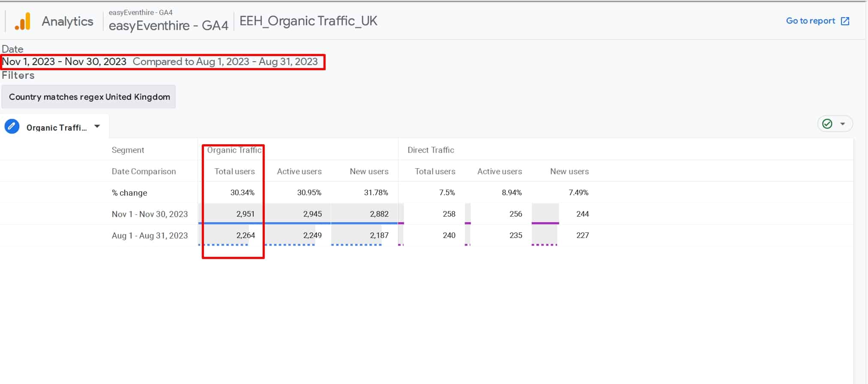Click the green checkmark status icon
The width and height of the screenshot is (868, 384).
pos(827,124)
